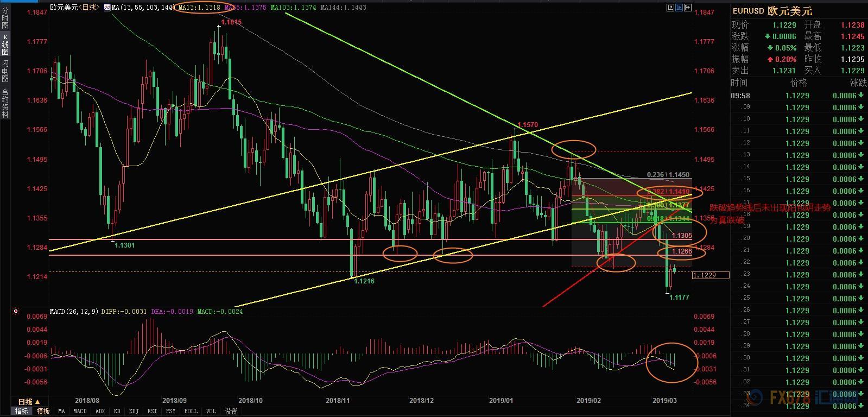868x417 pixels.
Task: Switch to the 模板 tab
Action: 43,412
